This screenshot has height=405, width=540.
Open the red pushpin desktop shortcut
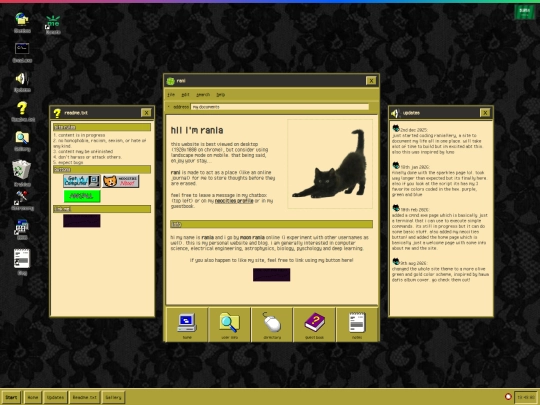[22, 197]
